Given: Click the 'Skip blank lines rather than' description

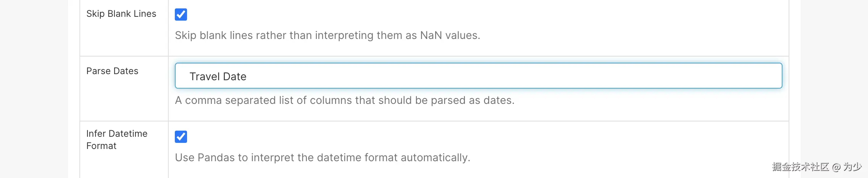Looking at the screenshot, I should [244, 36].
